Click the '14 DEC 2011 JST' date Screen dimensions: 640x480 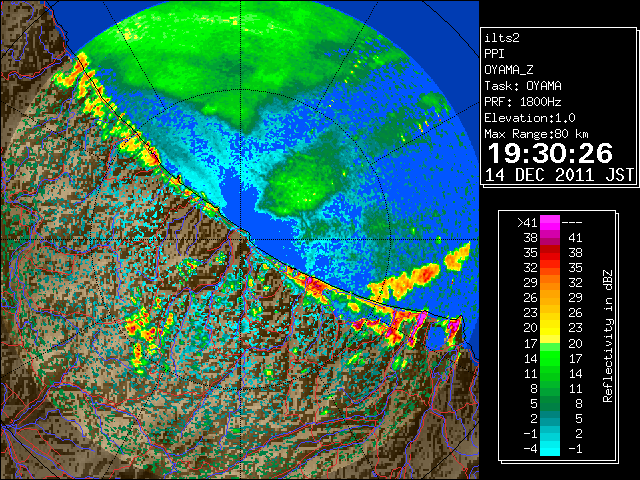click(x=559, y=175)
